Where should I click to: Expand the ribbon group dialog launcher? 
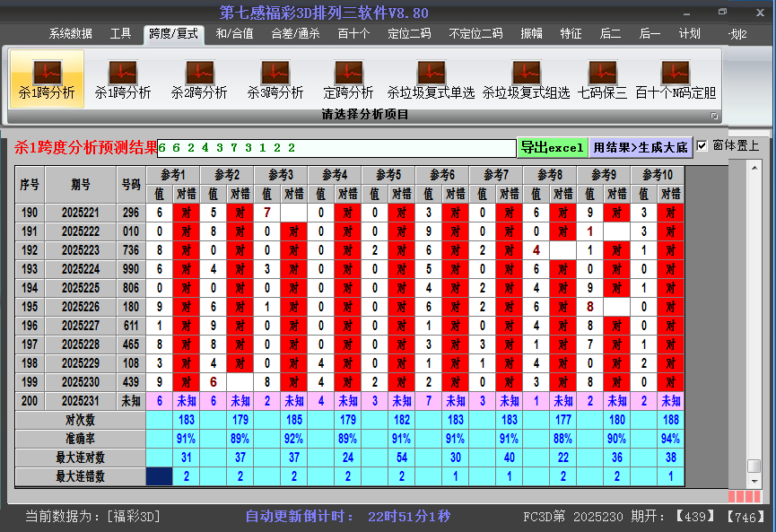[x=714, y=116]
